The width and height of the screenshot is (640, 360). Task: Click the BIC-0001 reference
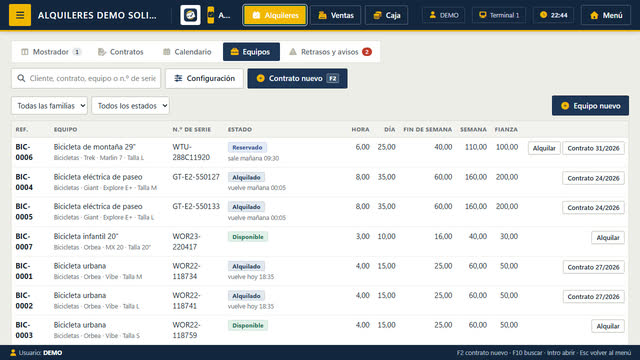click(24, 271)
